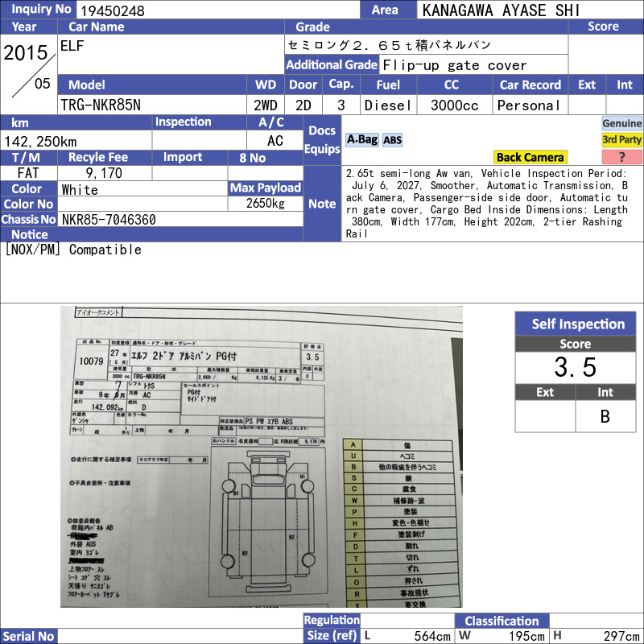Click the Personal car record value
Viewport: 644px width, 644px height.
click(529, 105)
